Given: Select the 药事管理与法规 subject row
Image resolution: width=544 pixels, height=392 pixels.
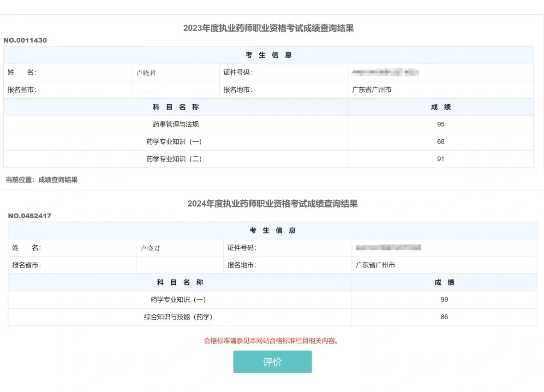Looking at the screenshot, I should [x=175, y=124].
